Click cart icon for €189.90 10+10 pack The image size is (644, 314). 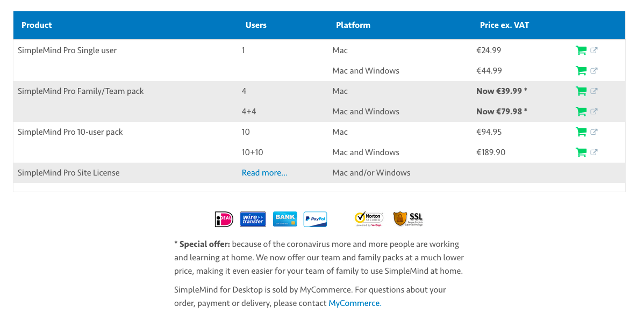click(581, 152)
